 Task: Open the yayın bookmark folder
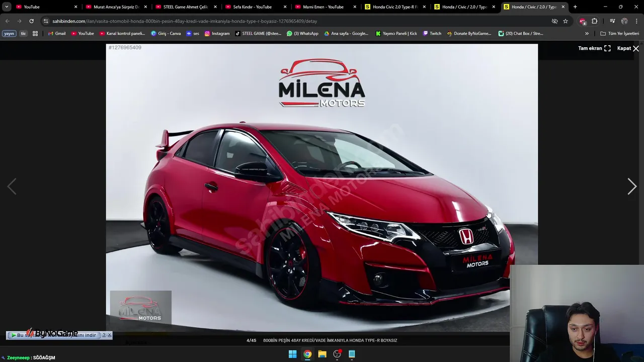(9, 34)
